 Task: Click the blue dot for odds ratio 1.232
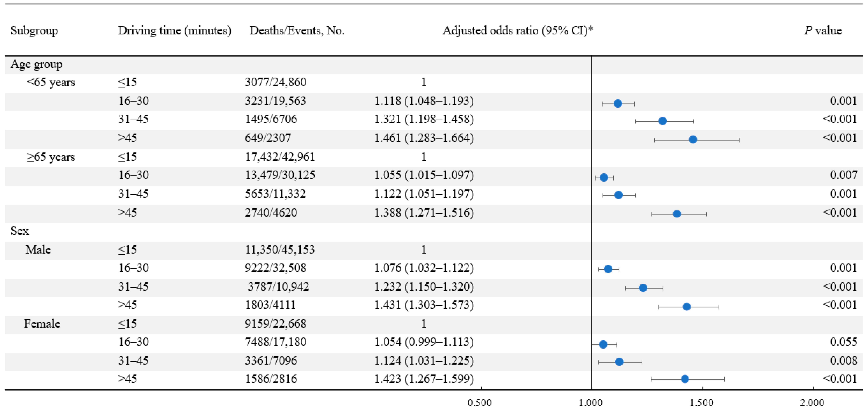(x=643, y=288)
